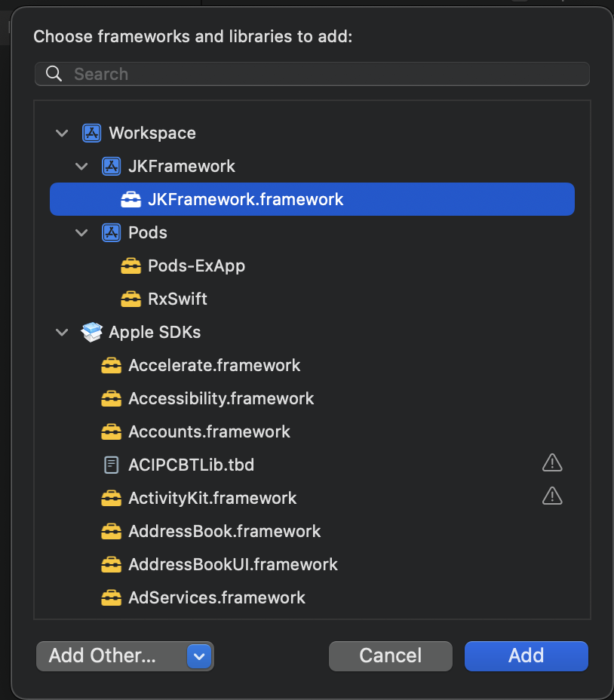
Task: Select Accounts.framework
Action: click(x=312, y=431)
